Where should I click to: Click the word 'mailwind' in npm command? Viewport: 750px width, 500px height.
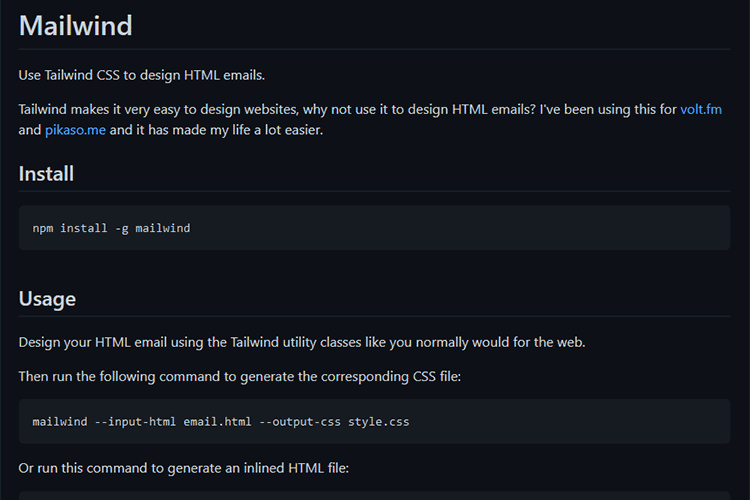pos(164,228)
